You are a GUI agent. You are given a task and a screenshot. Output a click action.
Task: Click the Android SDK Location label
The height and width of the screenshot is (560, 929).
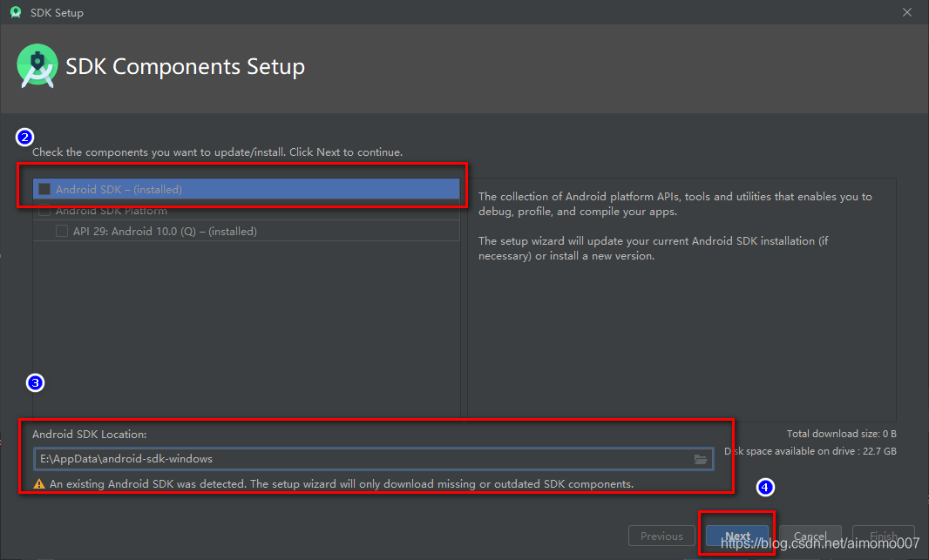[90, 434]
